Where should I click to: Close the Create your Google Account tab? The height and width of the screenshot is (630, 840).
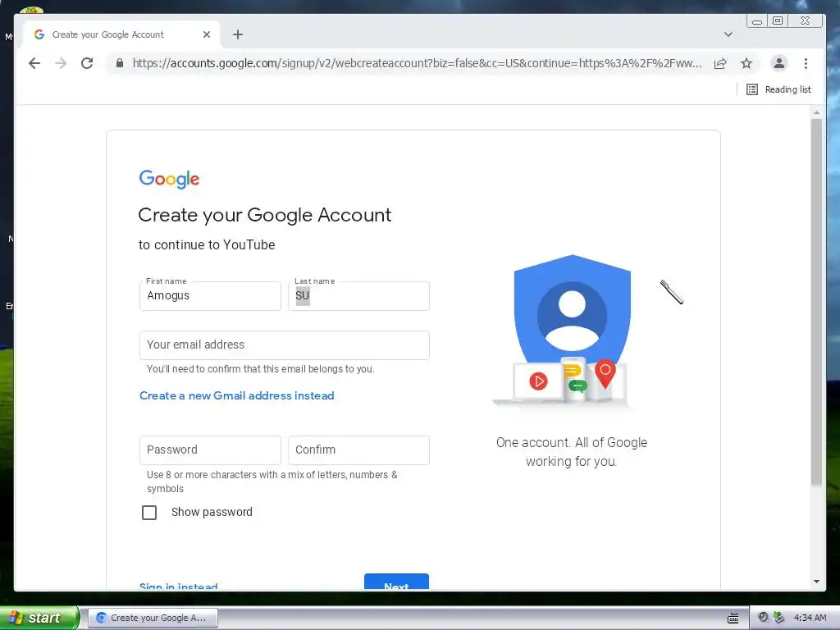(x=206, y=34)
